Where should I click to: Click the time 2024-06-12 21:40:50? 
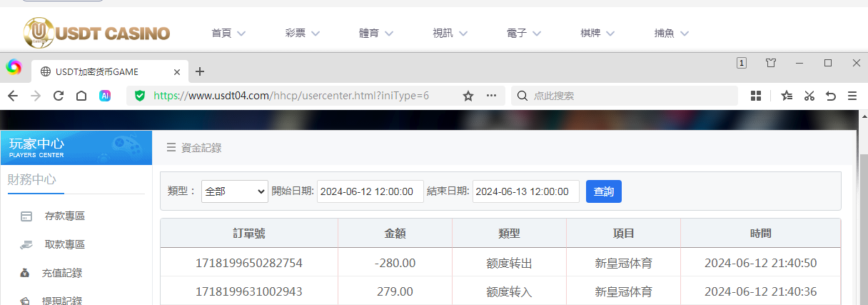pyautogui.click(x=760, y=263)
